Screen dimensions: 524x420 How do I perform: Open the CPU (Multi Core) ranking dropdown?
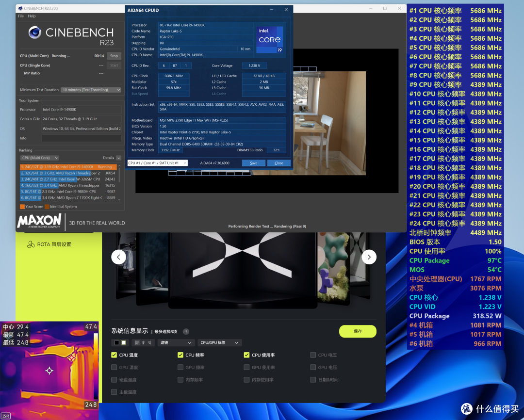39,158
